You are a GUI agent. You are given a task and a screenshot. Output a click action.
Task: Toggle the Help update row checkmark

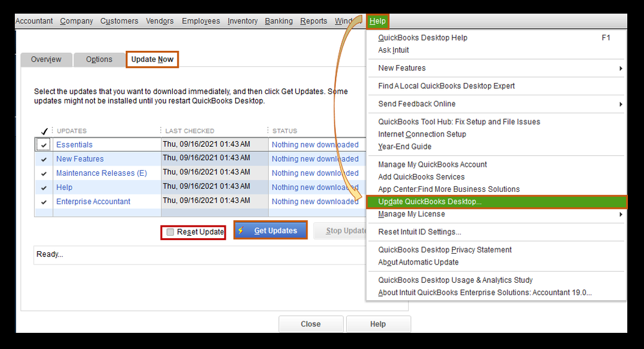tap(44, 188)
